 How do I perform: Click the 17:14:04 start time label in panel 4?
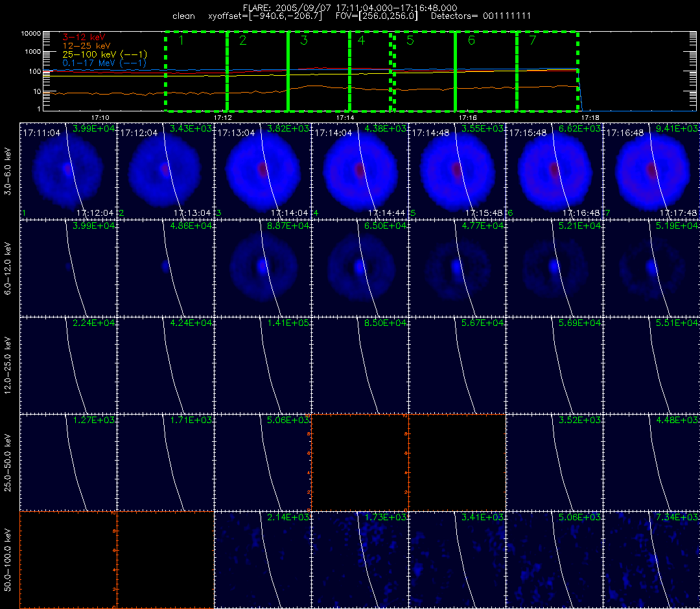(333, 133)
